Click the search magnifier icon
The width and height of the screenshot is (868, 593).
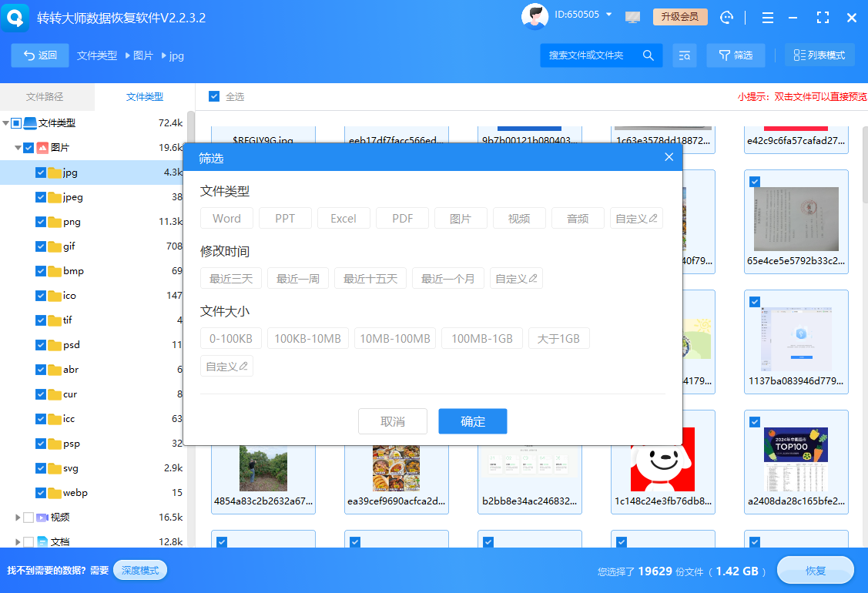click(x=648, y=55)
